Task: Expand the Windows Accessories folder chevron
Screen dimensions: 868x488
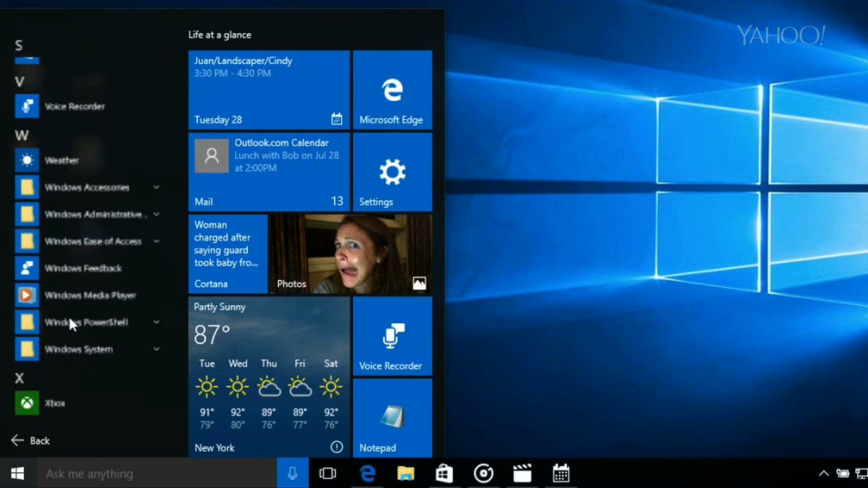Action: 156,187
